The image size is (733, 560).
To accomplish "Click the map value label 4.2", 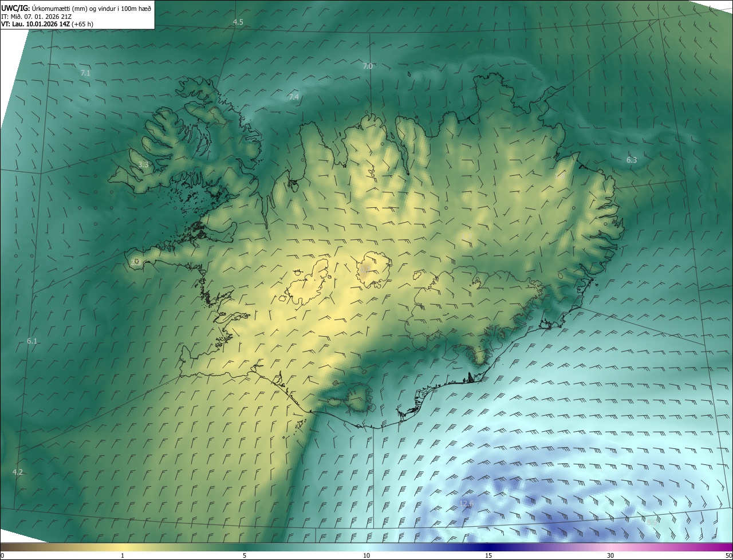I will click(x=18, y=472).
